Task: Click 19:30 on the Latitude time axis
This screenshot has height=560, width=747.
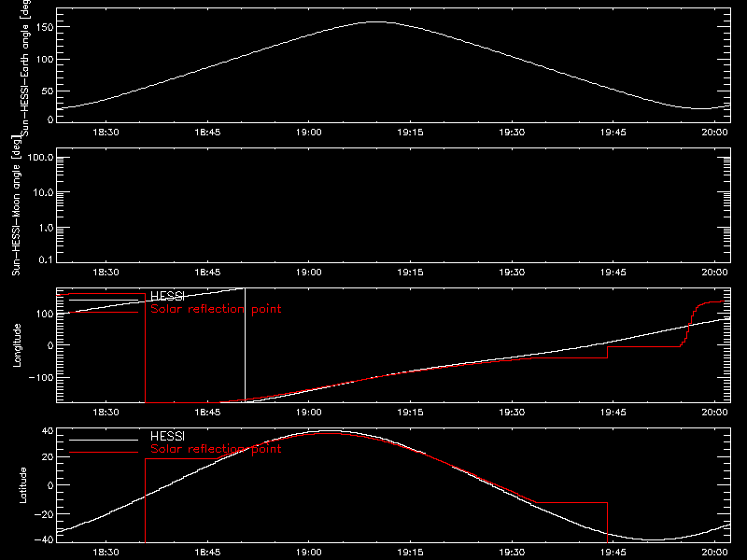Action: coord(512,553)
